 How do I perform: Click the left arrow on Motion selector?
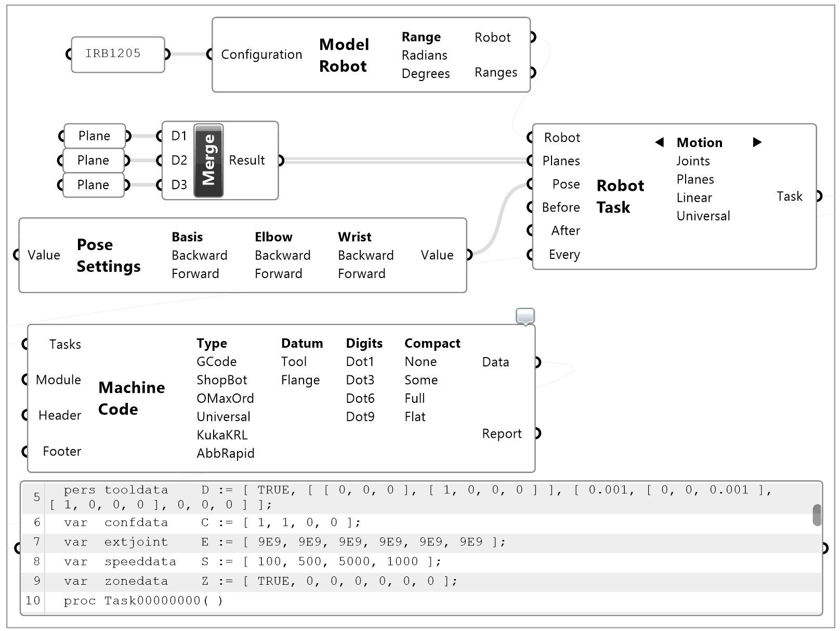click(659, 142)
